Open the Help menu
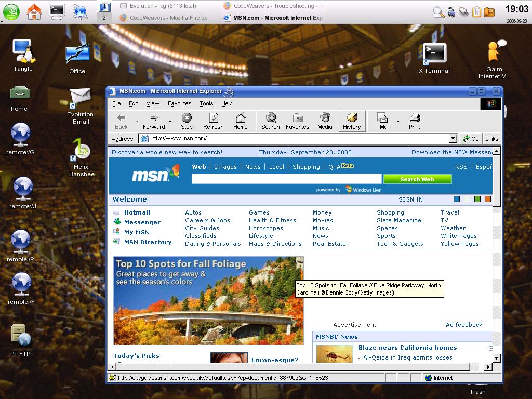The width and height of the screenshot is (532, 399). (x=227, y=103)
